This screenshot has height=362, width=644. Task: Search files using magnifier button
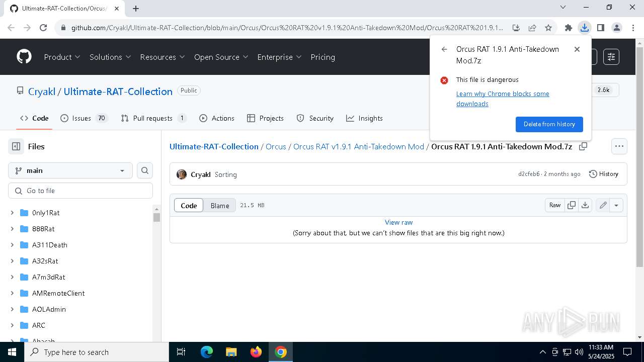point(145,170)
